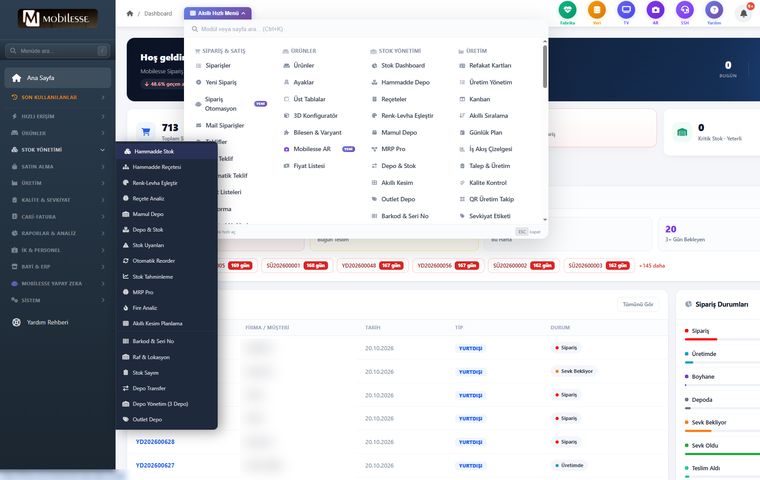Image resolution: width=760 pixels, height=480 pixels.
Task: Click the quick menu module search field
Action: pyautogui.click(x=366, y=29)
